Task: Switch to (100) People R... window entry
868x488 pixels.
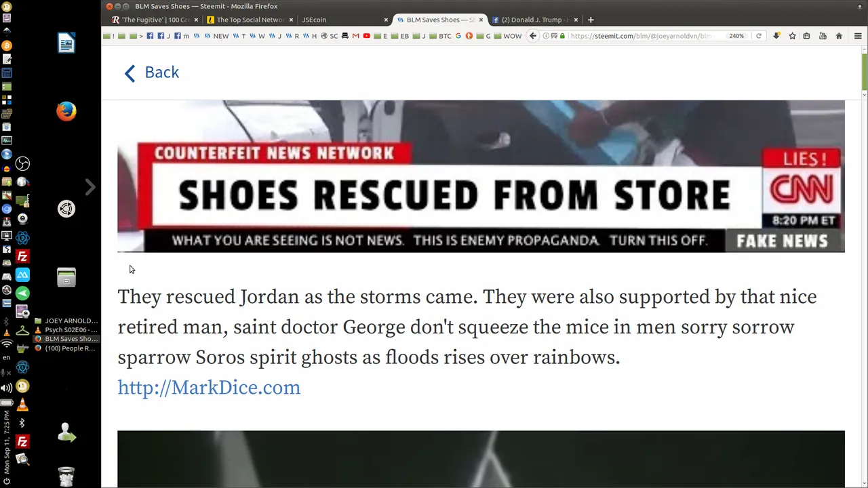Action: (66, 348)
